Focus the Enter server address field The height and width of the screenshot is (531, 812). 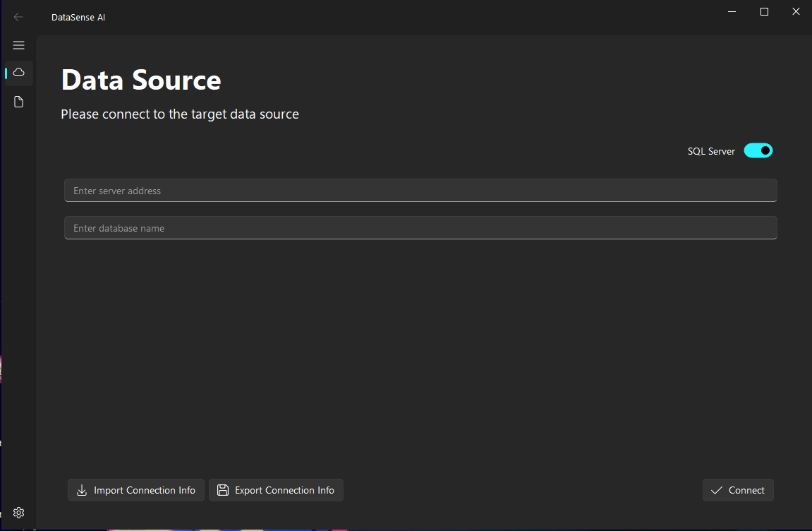(420, 191)
